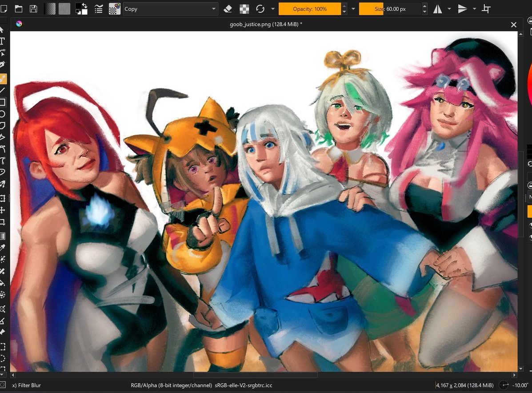Screen dimensions: 532x393
Task: Click the Size stepper arrows
Action: (x=424, y=9)
